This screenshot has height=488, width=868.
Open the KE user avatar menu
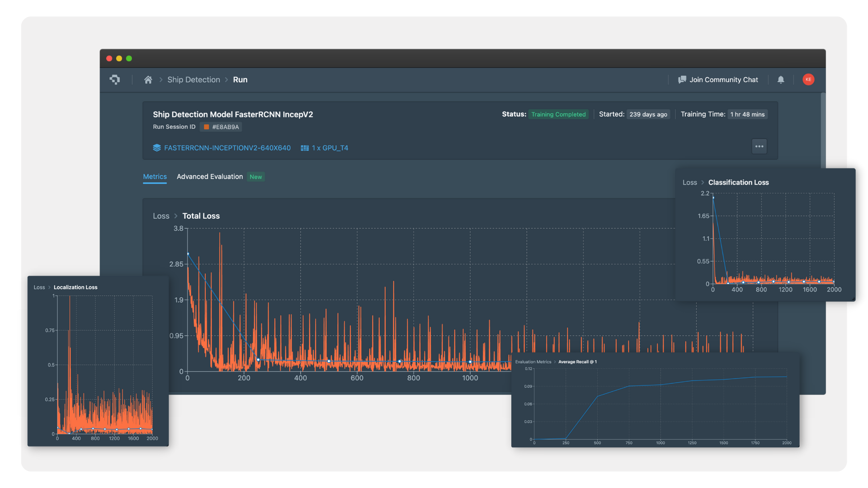(x=808, y=80)
